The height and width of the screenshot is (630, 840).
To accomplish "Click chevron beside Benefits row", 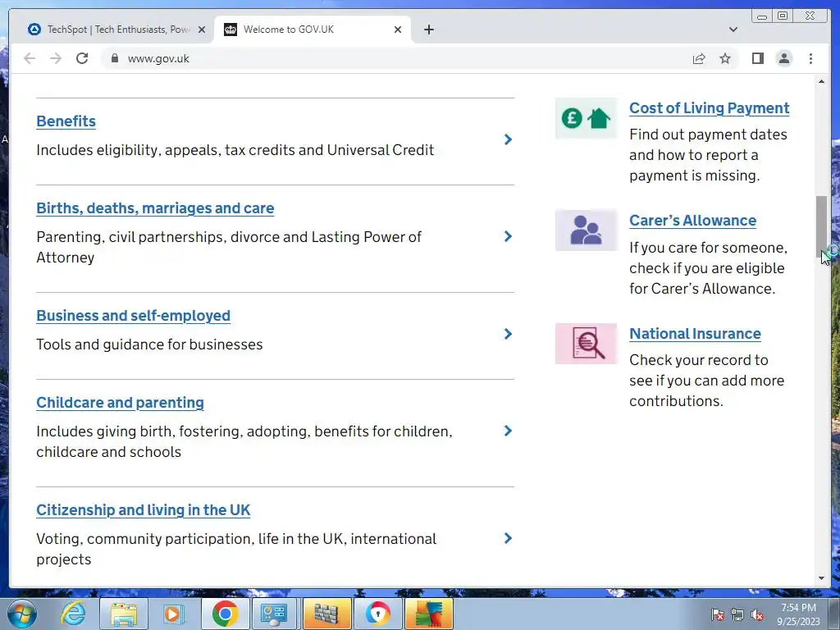I will [x=508, y=139].
